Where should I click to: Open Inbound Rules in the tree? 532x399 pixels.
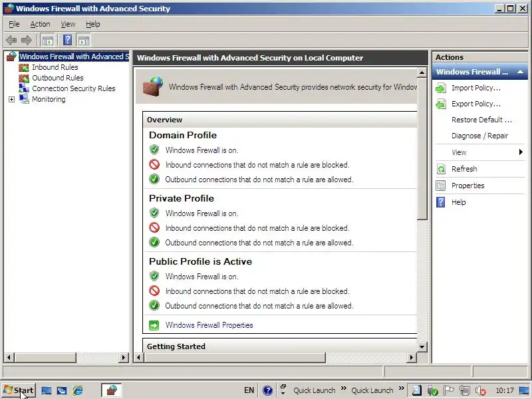pos(55,67)
